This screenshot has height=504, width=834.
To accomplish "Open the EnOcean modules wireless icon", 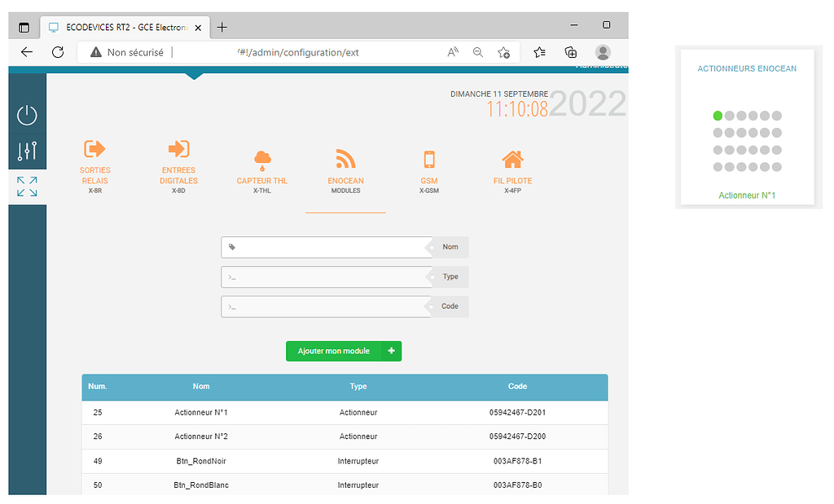I will 345,158.
